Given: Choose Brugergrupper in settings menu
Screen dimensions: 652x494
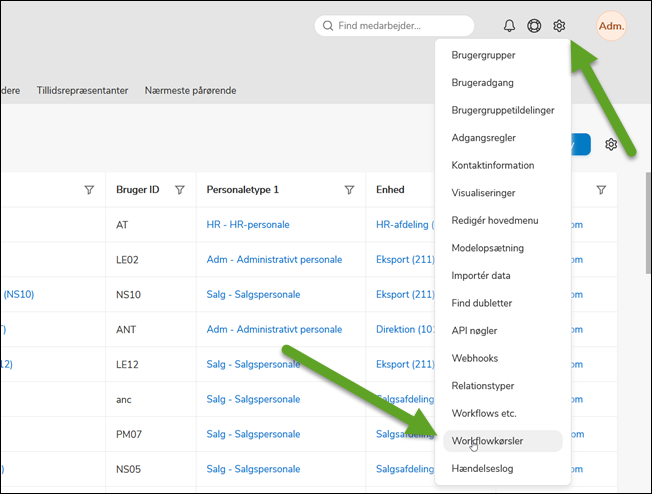Looking at the screenshot, I should [x=483, y=55].
